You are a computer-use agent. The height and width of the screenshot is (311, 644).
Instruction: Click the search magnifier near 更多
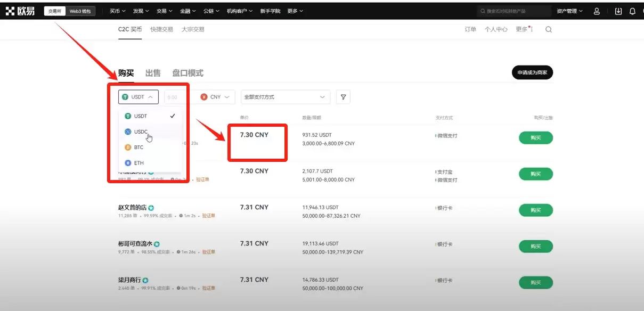click(549, 29)
